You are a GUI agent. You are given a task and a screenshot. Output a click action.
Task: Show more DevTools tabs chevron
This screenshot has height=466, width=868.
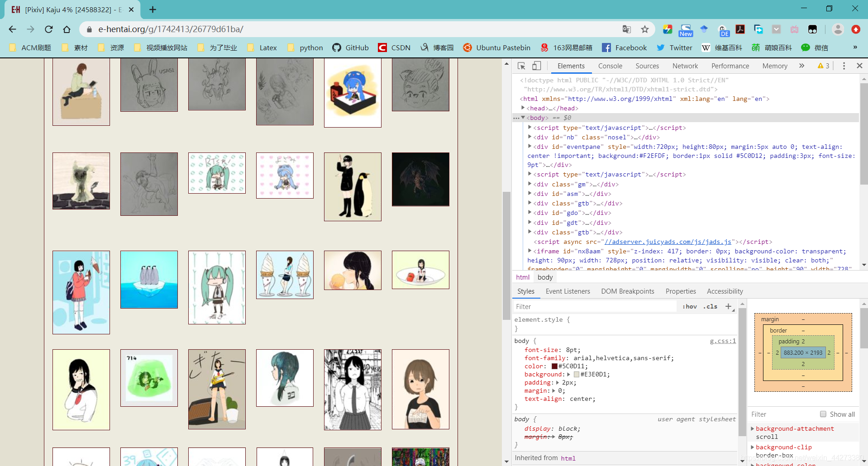[801, 66]
